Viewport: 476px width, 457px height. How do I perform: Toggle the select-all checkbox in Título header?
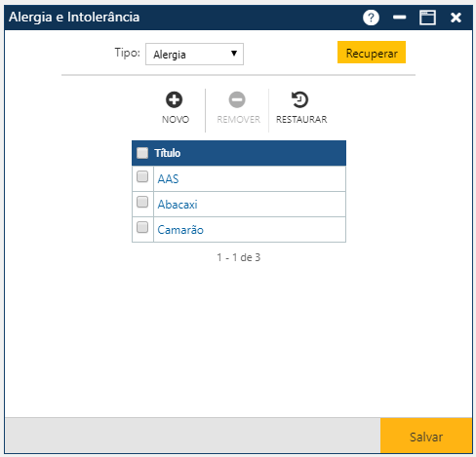click(x=142, y=153)
